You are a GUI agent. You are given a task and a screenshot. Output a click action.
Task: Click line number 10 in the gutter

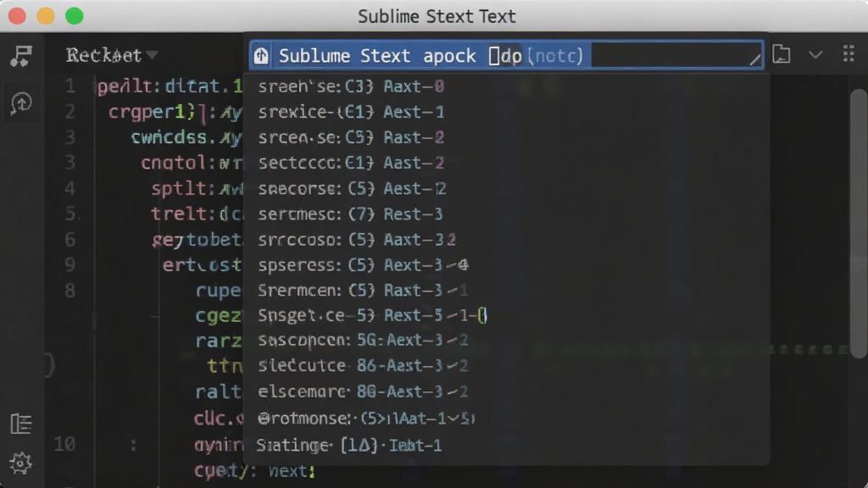point(64,444)
